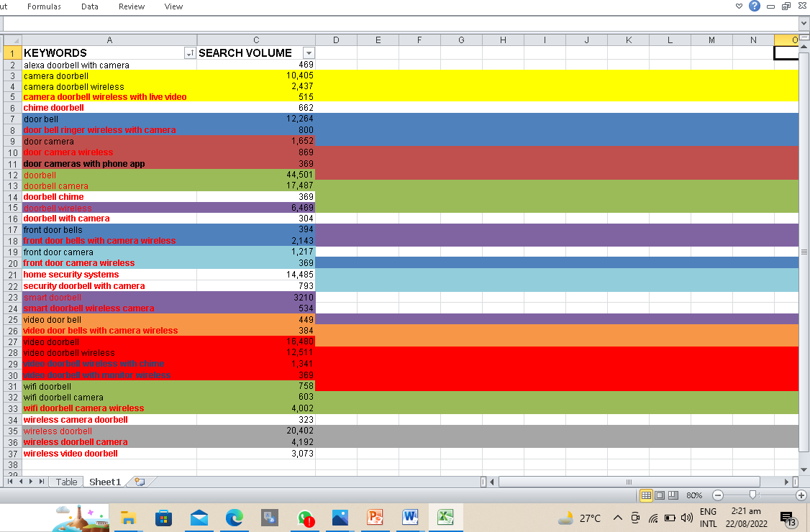The height and width of the screenshot is (532, 810).
Task: Open the Photos app from the taskbar
Action: [x=340, y=517]
